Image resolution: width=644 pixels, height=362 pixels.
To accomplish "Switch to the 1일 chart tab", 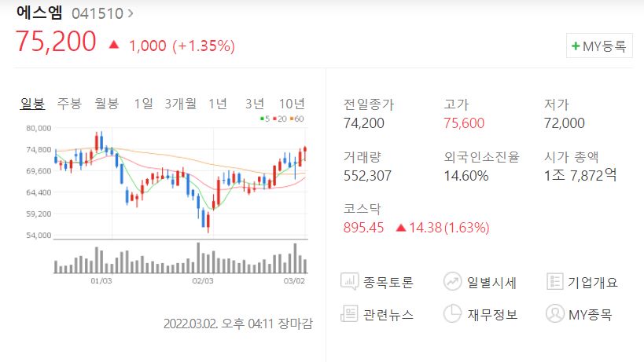I will pyautogui.click(x=143, y=104).
